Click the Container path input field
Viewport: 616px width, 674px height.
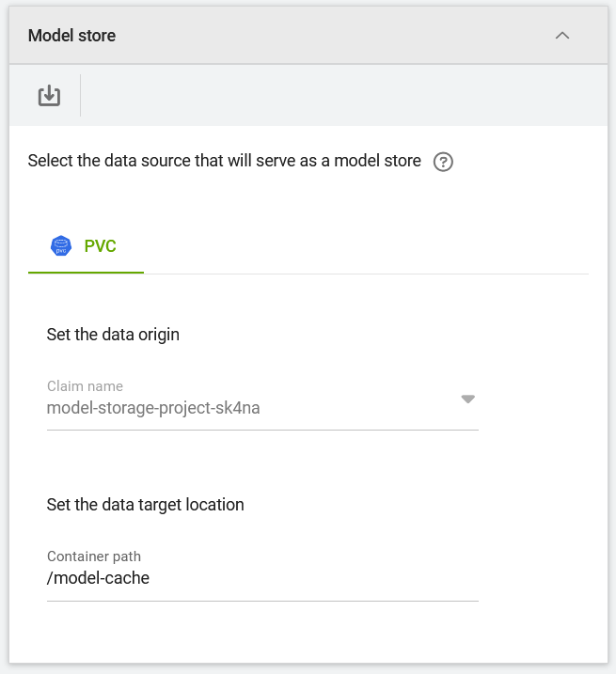[262, 578]
